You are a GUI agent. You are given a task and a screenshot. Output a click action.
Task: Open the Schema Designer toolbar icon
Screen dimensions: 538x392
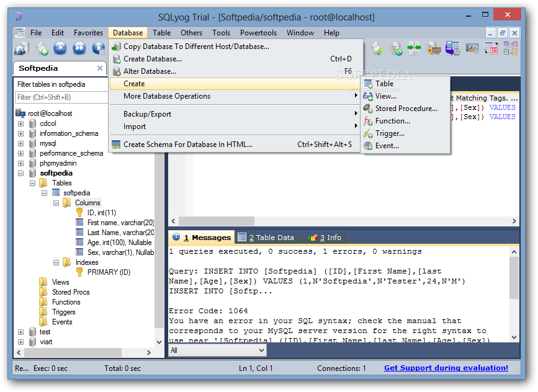[x=511, y=48]
